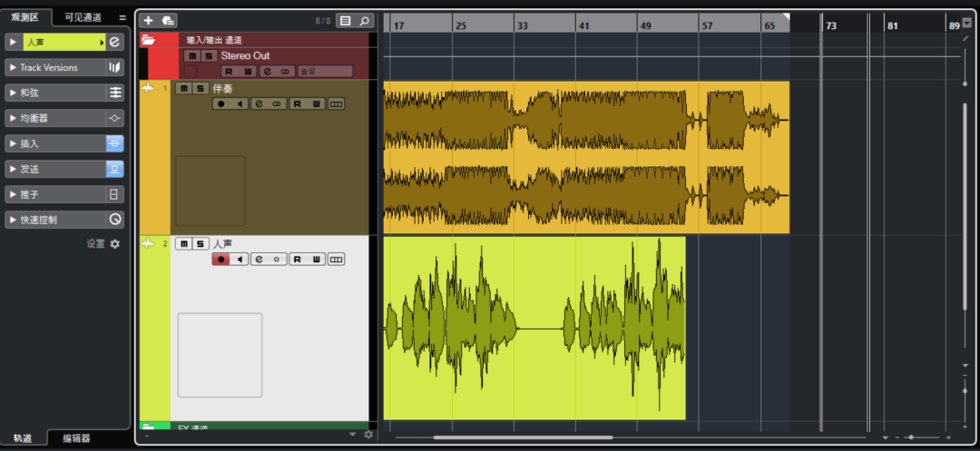Open edit channel settings on Stereo Out
Image resolution: width=980 pixels, height=451 pixels.
[x=266, y=71]
